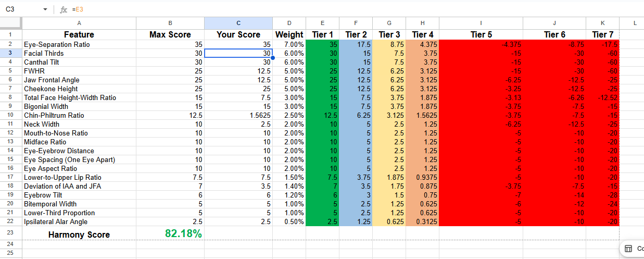Select row 23 header
Image resolution: width=644 pixels, height=259 pixels.
click(10, 234)
